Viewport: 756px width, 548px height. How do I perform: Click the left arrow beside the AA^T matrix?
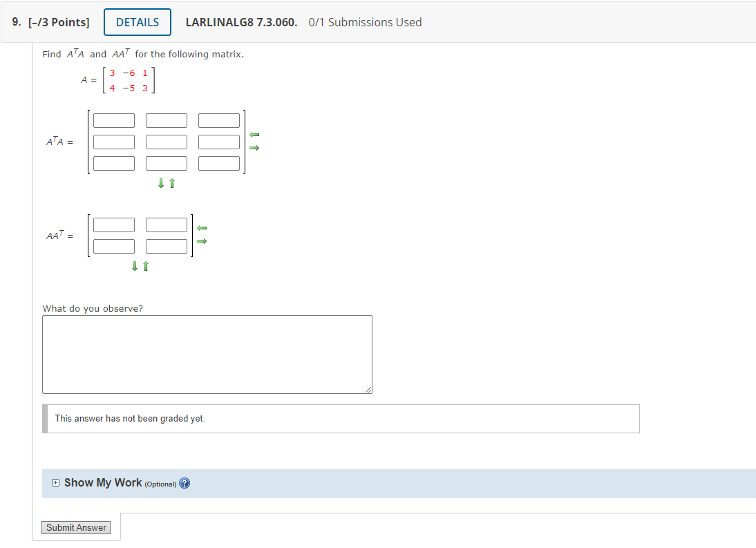pos(201,227)
